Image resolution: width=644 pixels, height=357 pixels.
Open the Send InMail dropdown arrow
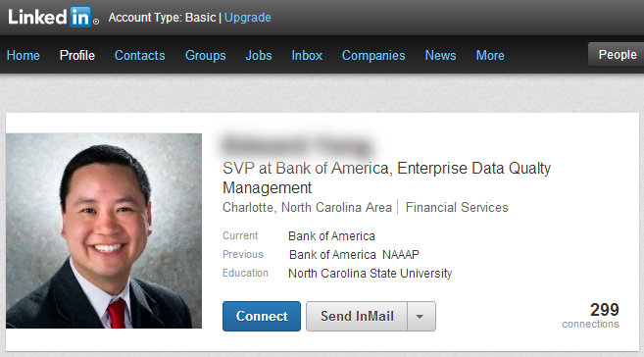coord(421,317)
